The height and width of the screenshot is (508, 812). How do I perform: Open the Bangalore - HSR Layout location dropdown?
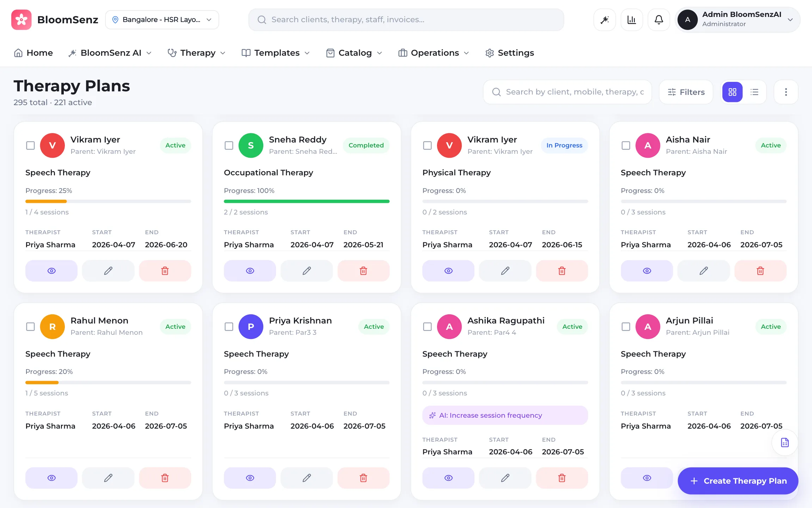(162, 20)
